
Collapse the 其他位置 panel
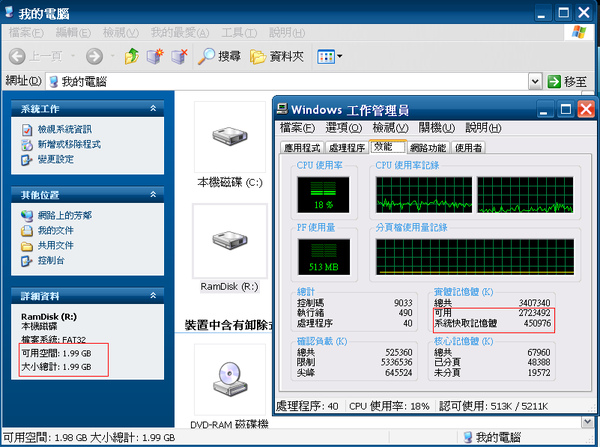click(153, 195)
